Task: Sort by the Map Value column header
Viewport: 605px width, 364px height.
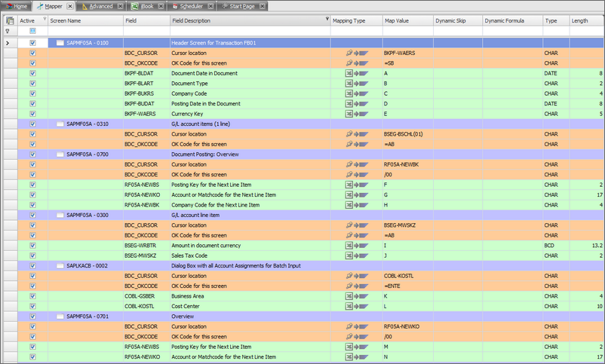Action: (x=406, y=21)
